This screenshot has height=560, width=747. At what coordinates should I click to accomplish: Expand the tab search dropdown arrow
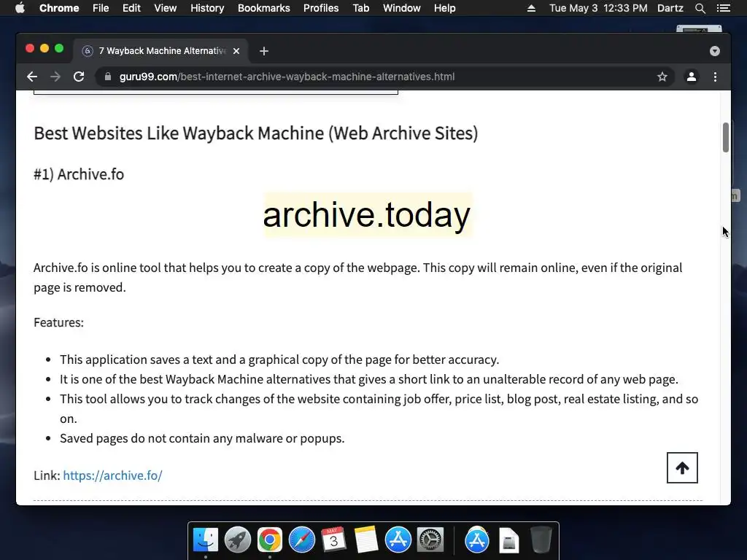pyautogui.click(x=715, y=51)
